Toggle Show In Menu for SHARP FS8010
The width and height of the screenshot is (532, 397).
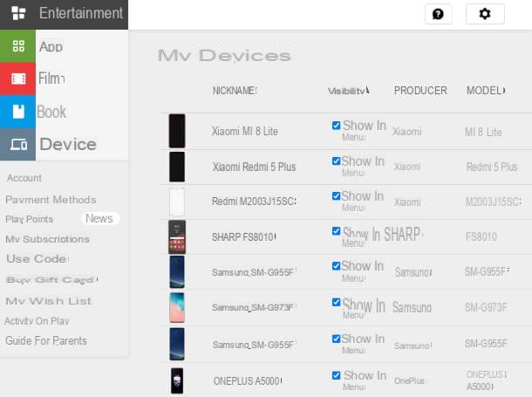(336, 231)
